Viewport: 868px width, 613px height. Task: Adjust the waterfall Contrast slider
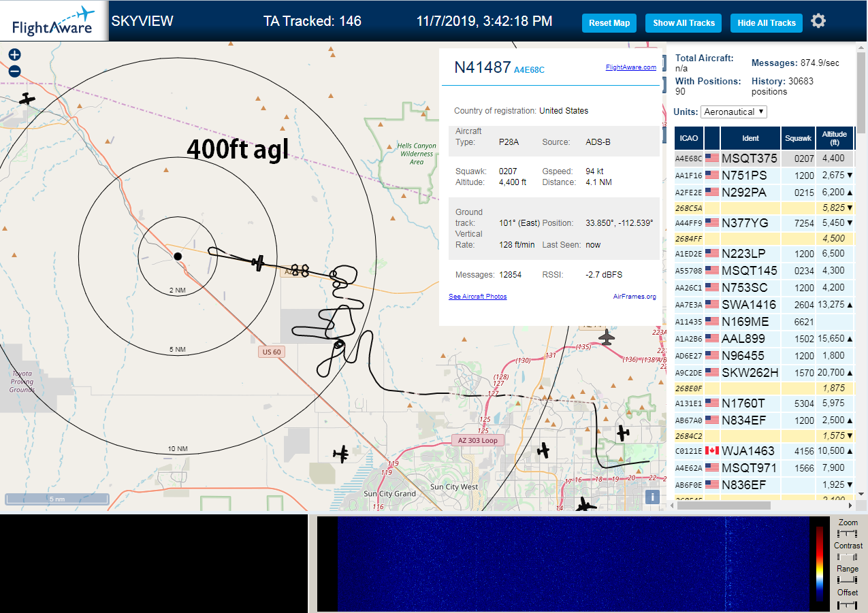point(848,557)
